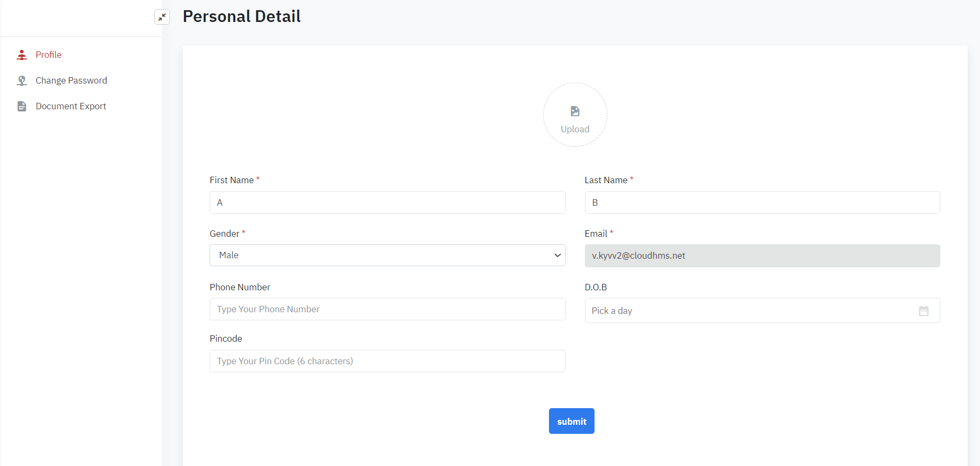Focus the First Name input field
This screenshot has height=466, width=980.
click(387, 202)
